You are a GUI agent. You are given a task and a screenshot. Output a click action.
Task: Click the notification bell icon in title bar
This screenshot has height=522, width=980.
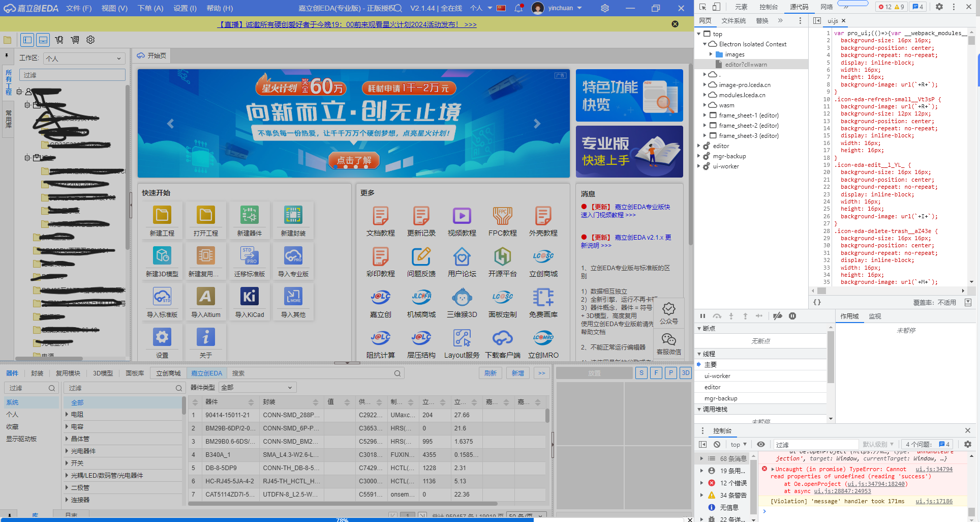point(518,8)
